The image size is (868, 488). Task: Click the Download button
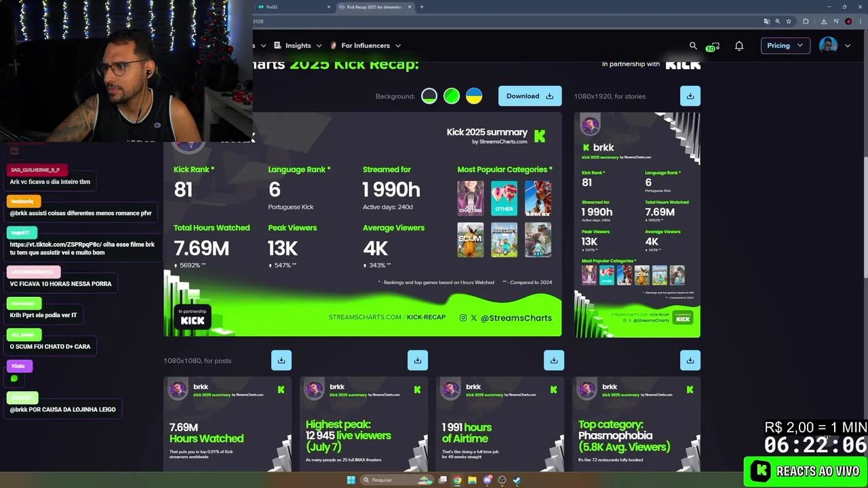point(530,96)
